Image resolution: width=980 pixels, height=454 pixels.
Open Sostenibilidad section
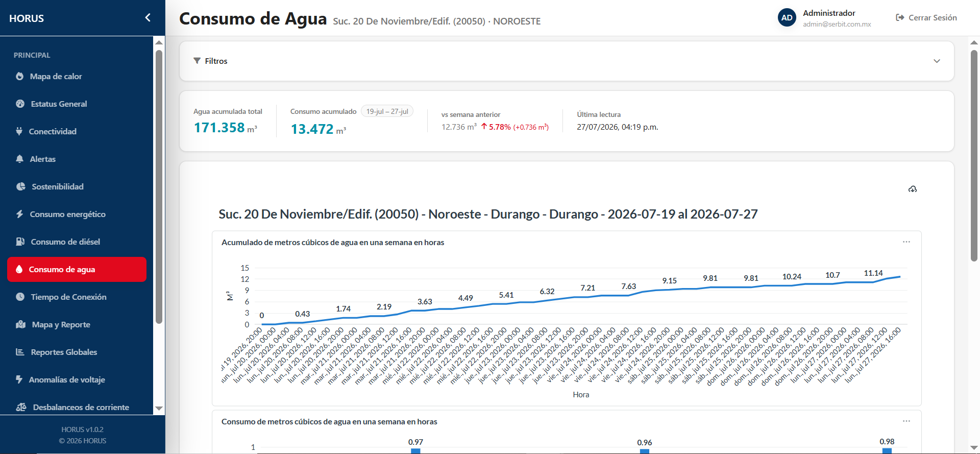(x=77, y=186)
